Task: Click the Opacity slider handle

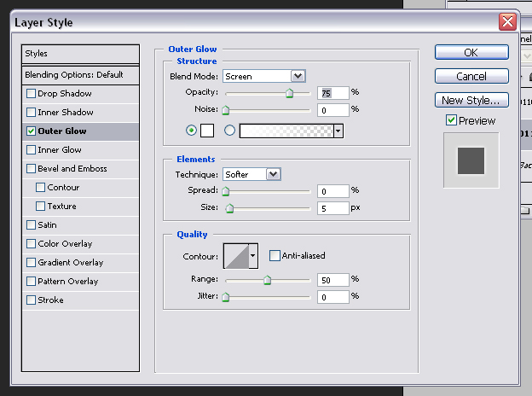Action: [289, 93]
